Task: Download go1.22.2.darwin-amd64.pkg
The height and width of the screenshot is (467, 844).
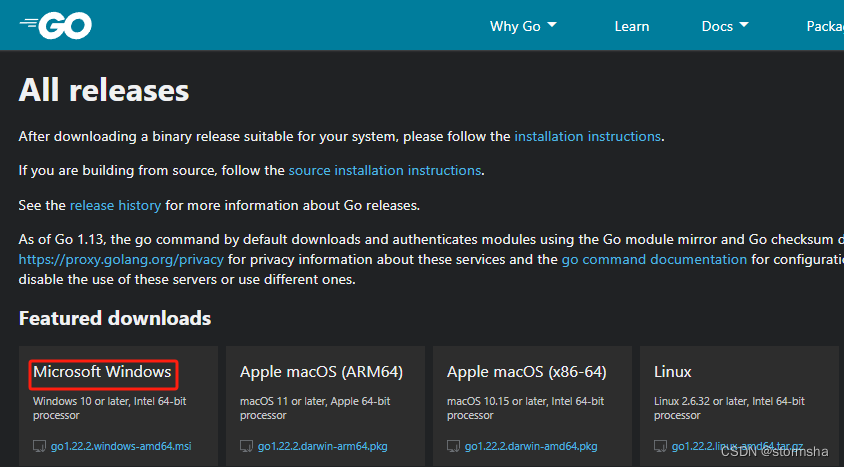Action: click(531, 446)
